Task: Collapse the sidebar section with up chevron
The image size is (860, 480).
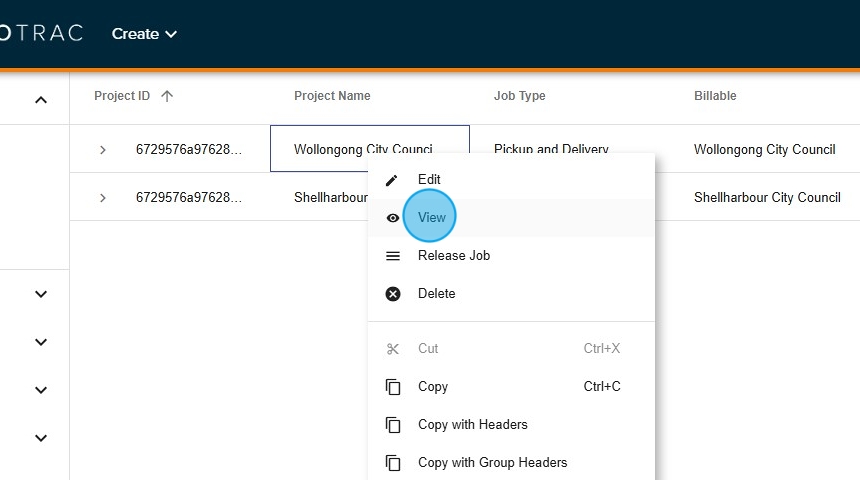Action: [x=41, y=100]
